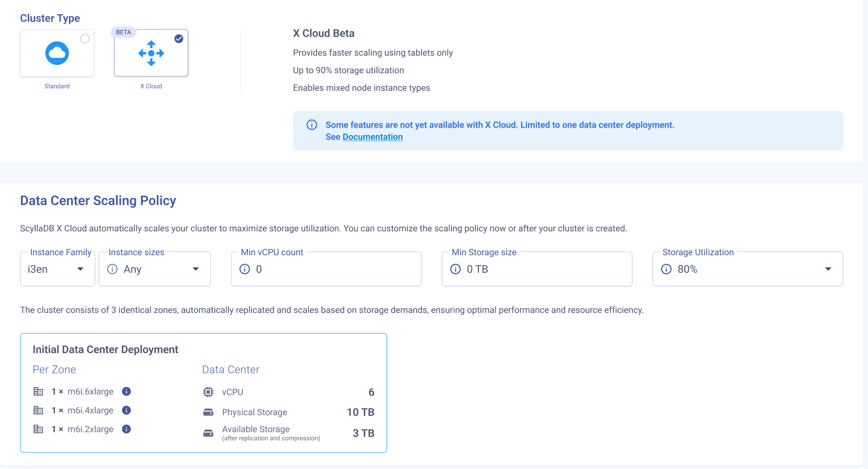Click the vCPU chip icon
Image resolution: width=868 pixels, height=469 pixels.
tap(208, 392)
